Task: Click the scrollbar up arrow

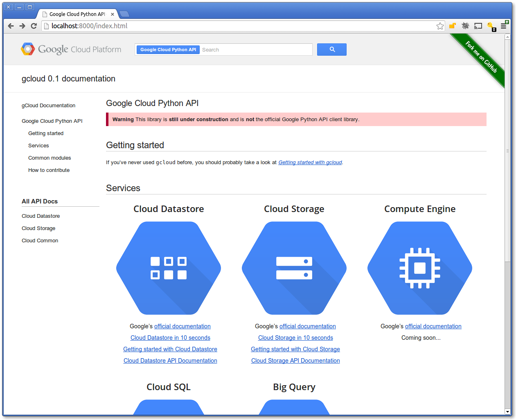Action: tap(507, 36)
